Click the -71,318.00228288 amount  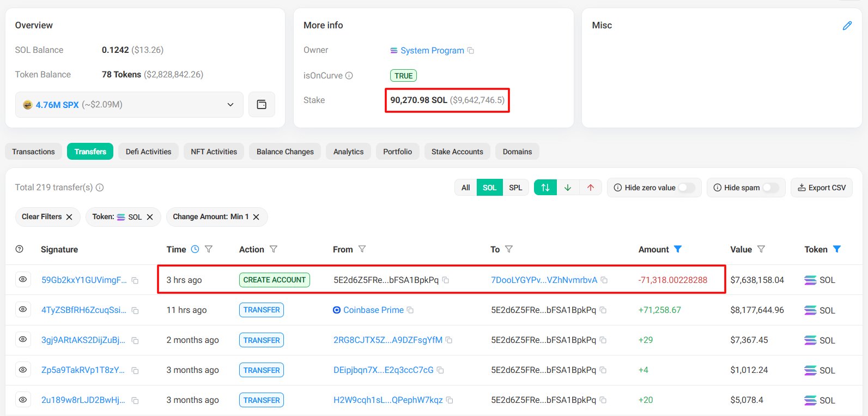(672, 280)
